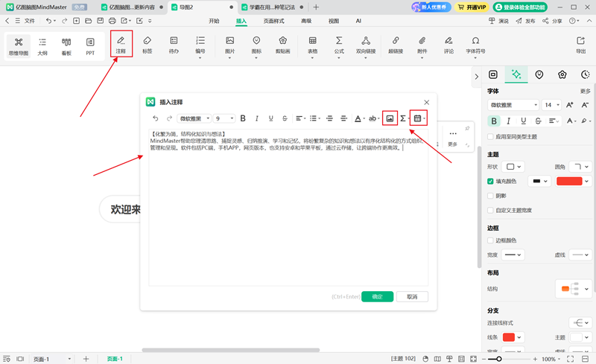Click the 取消 cancel button
Viewport: 596px width, 364px height.
(x=412, y=297)
